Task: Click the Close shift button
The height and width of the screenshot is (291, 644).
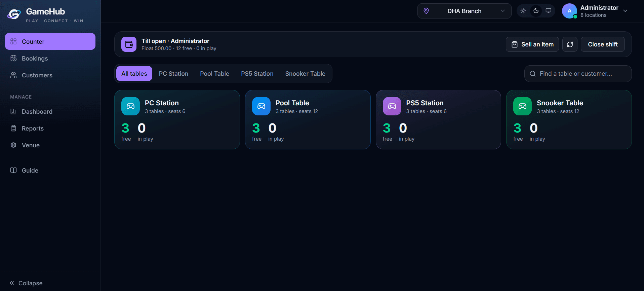Action: (603, 44)
